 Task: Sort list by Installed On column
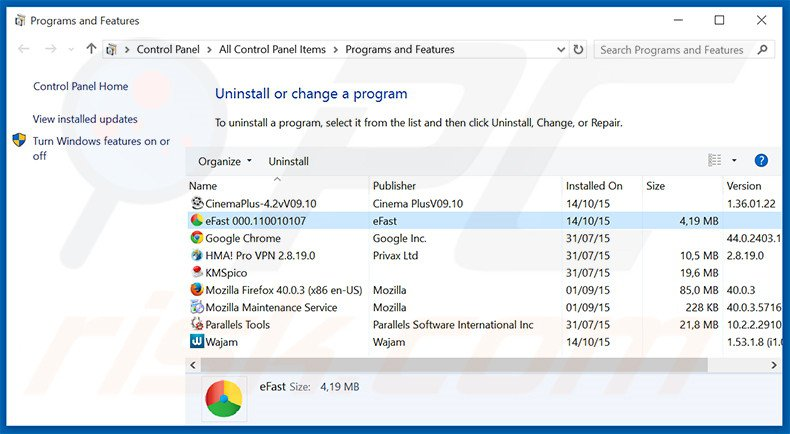point(594,186)
